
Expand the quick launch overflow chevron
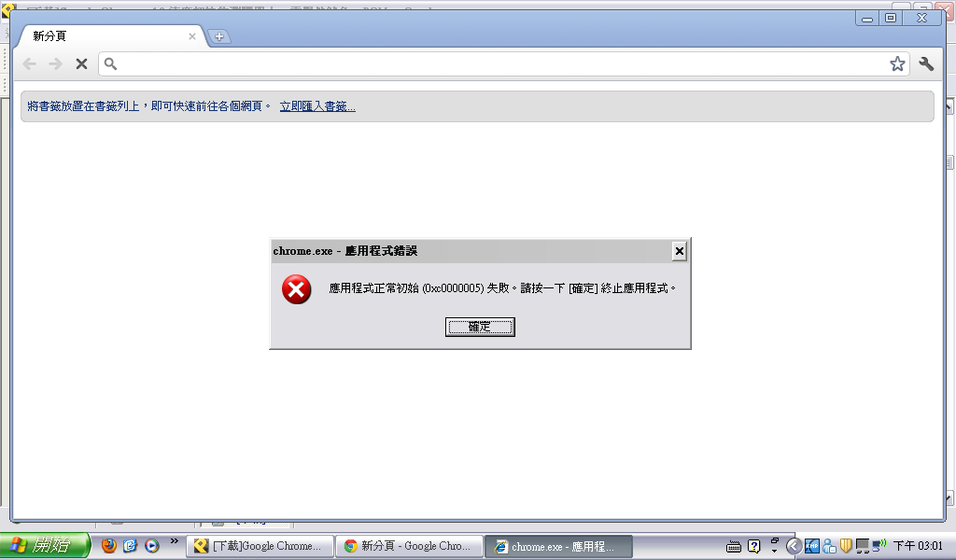[175, 540]
